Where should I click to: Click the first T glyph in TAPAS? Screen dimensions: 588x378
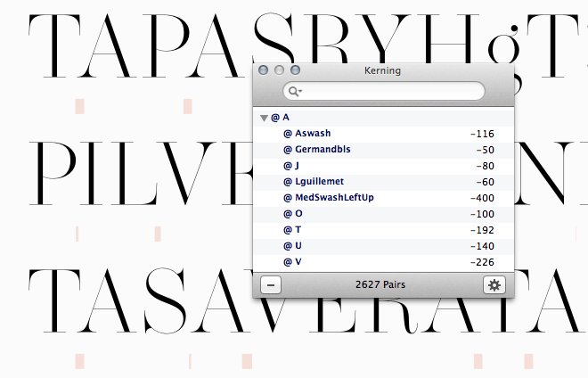coord(54,45)
